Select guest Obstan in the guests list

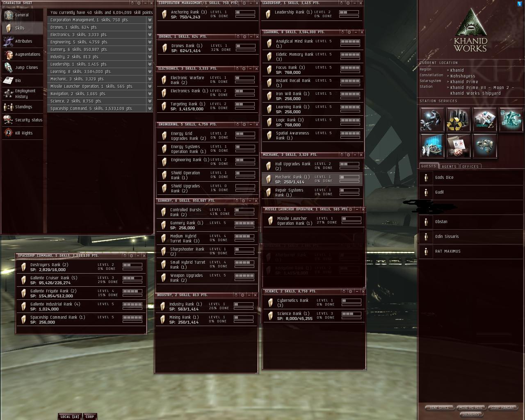coord(471,222)
